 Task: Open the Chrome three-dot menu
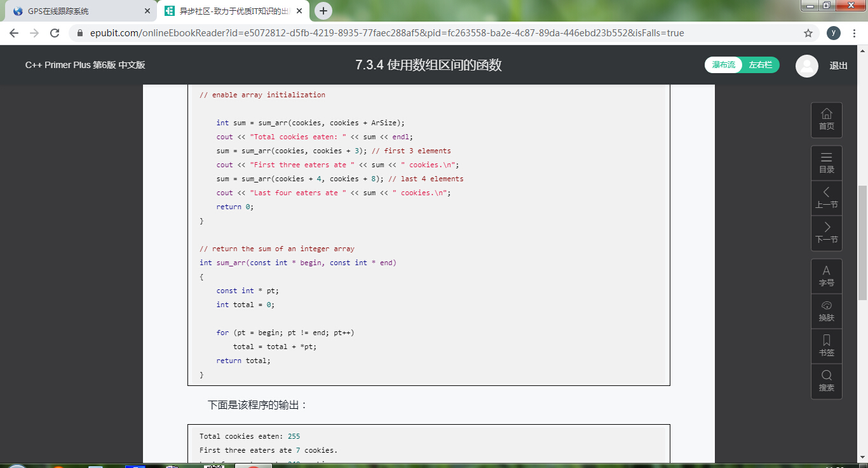coord(854,33)
